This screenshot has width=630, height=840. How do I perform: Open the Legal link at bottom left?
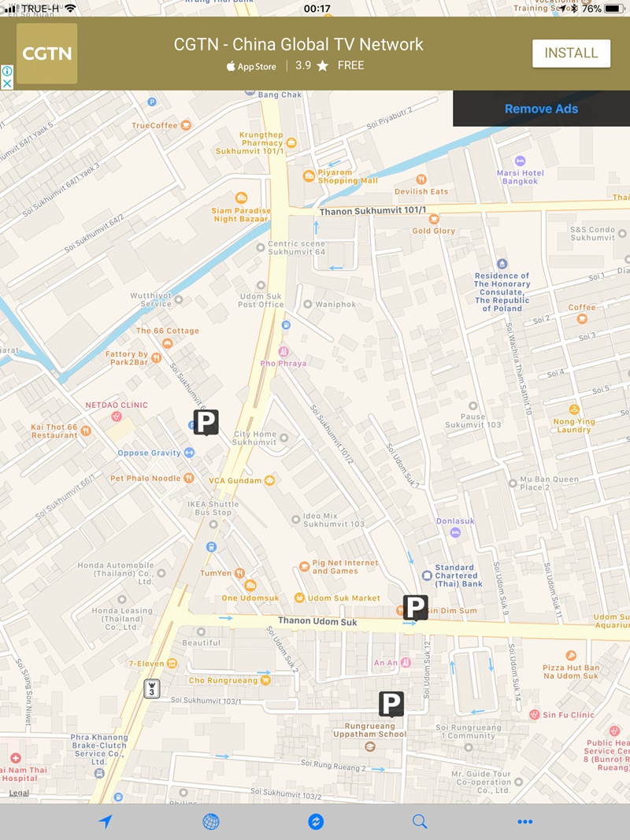[x=18, y=792]
